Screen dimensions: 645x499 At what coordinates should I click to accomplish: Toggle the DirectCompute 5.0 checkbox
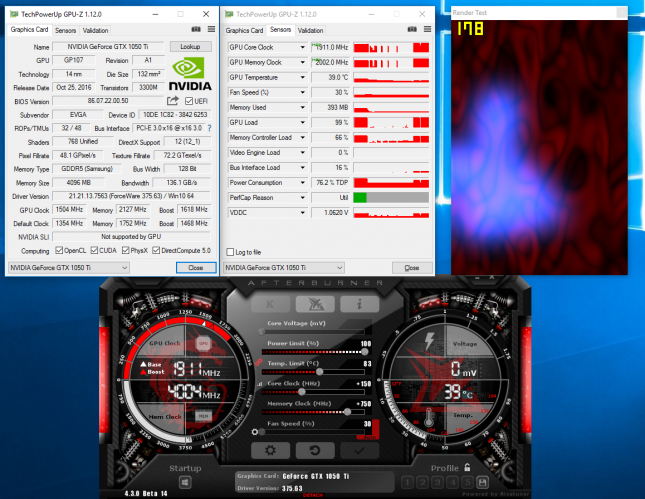[x=156, y=250]
